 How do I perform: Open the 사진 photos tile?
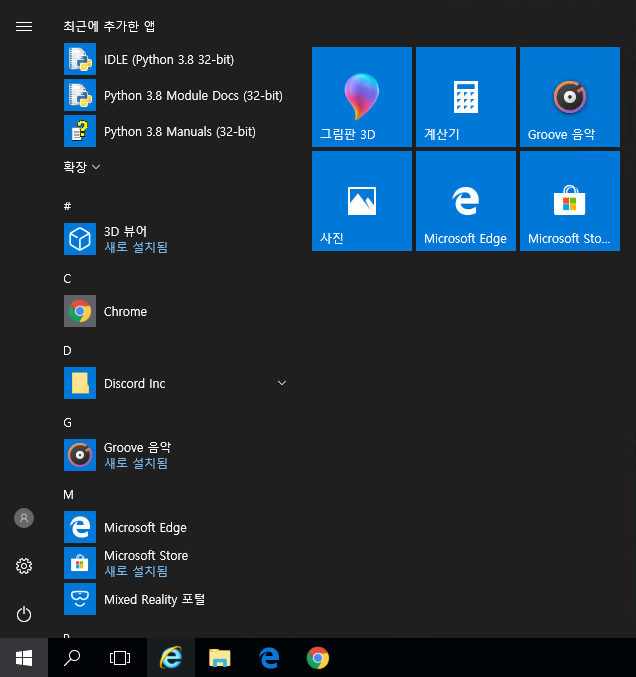tap(362, 201)
